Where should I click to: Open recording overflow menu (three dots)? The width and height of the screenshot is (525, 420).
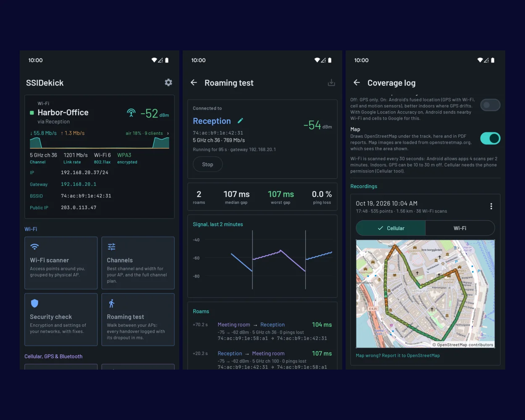pyautogui.click(x=491, y=206)
